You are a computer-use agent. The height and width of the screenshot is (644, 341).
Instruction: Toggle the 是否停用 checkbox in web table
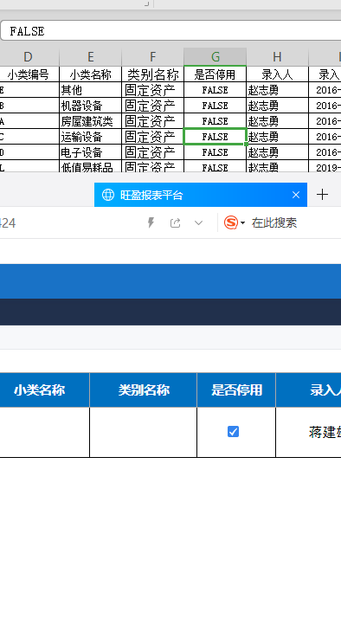pyautogui.click(x=233, y=432)
